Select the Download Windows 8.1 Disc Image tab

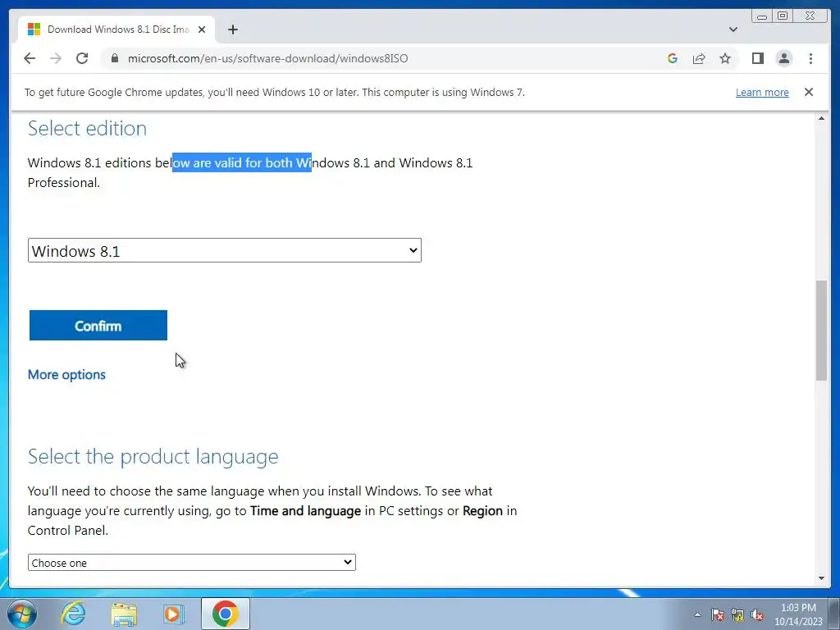click(116, 30)
